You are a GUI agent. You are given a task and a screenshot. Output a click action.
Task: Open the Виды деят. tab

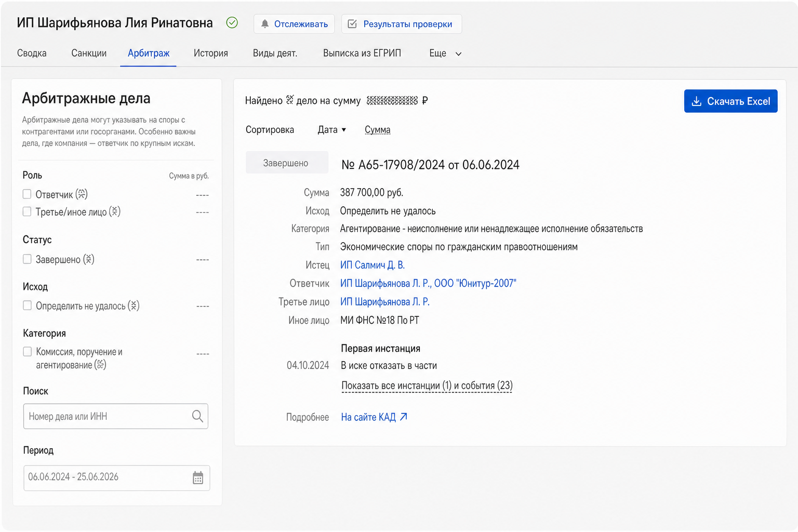coord(275,53)
